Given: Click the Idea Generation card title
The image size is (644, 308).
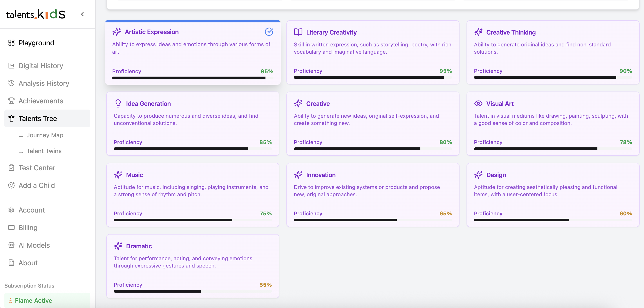Looking at the screenshot, I should click(148, 103).
